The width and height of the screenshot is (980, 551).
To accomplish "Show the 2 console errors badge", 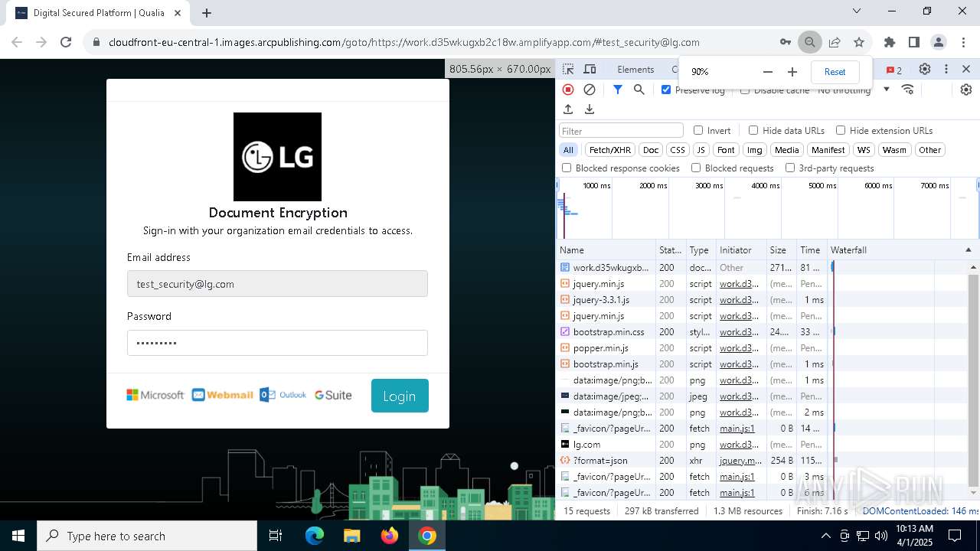I will click(x=894, y=70).
